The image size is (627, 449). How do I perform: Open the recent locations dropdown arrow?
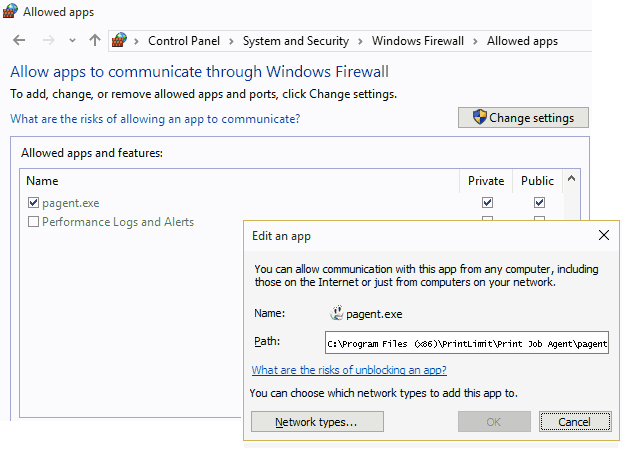[72, 40]
